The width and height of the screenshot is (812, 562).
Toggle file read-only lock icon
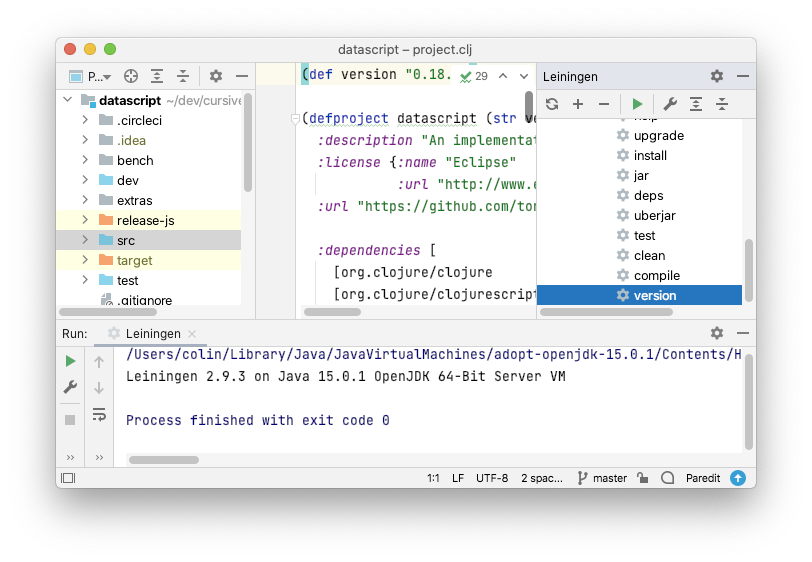pyautogui.click(x=643, y=478)
